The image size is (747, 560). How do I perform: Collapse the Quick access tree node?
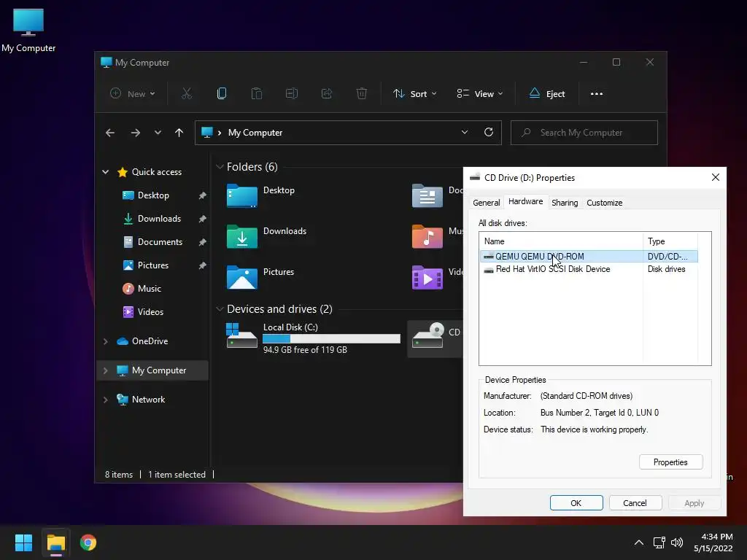coord(105,172)
